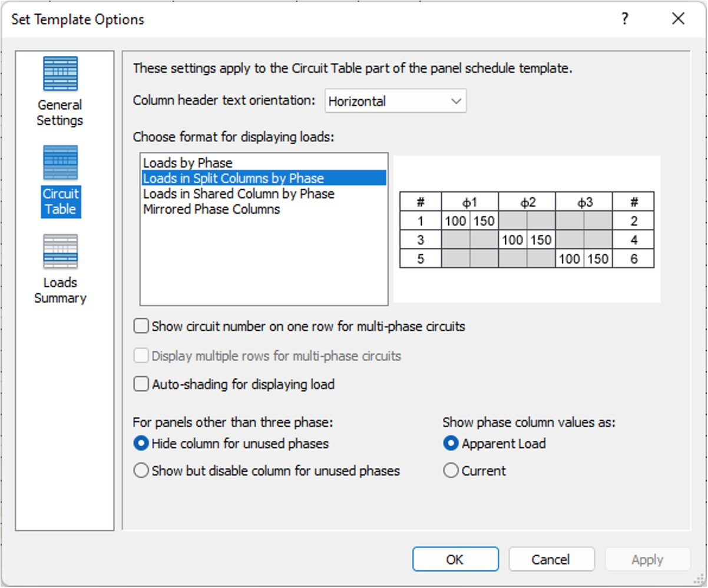Choose Loads in Shared Column by Phase
This screenshot has height=588, width=708.
click(x=239, y=194)
